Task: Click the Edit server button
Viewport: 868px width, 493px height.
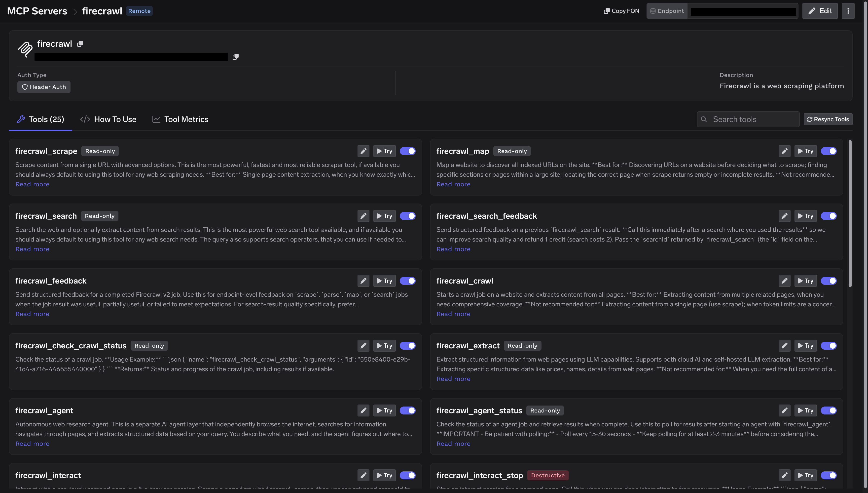Action: pos(820,11)
